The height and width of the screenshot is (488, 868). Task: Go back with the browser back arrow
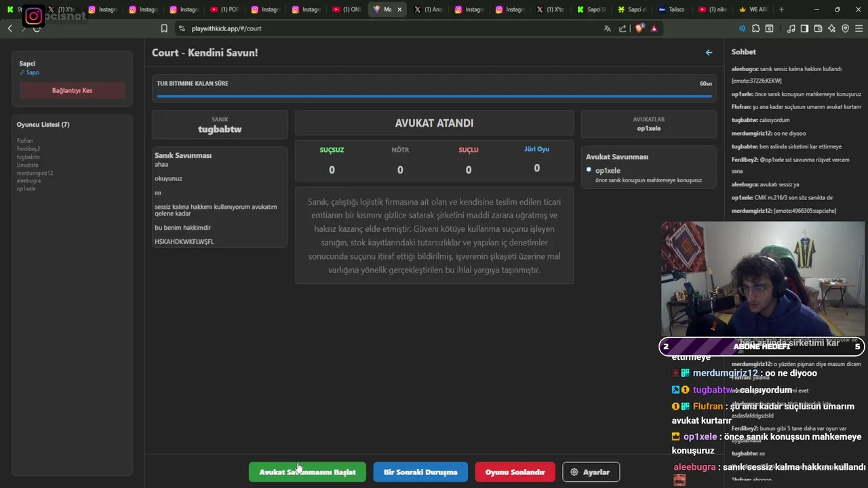tap(9, 28)
